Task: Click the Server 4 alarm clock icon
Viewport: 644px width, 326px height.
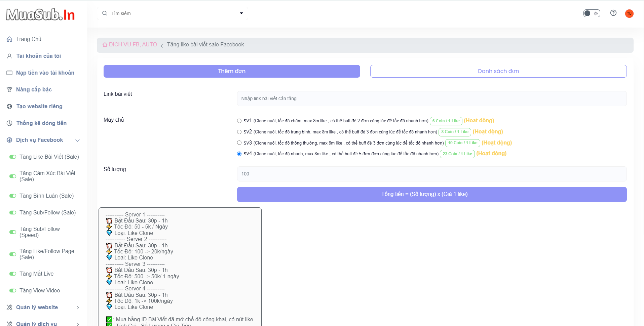Action: [x=109, y=295]
